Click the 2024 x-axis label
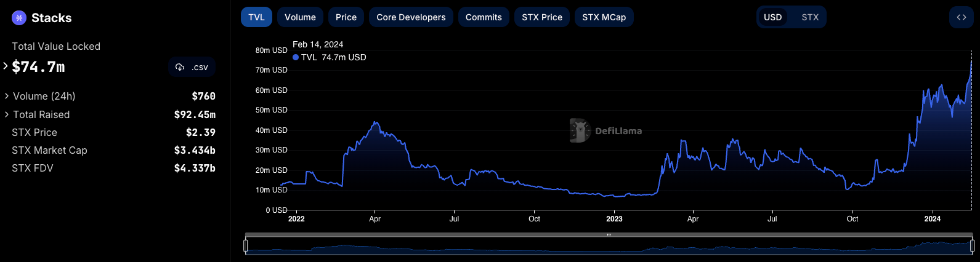 point(933,219)
